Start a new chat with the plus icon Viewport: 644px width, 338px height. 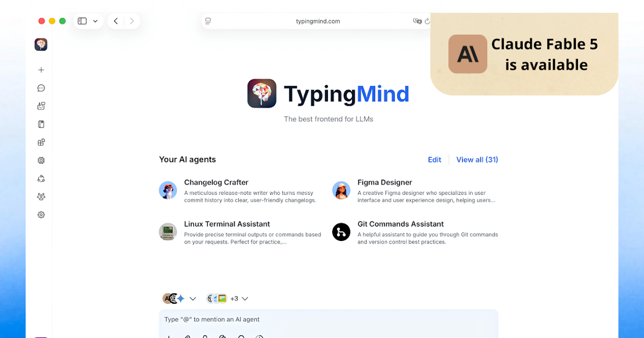click(x=41, y=70)
